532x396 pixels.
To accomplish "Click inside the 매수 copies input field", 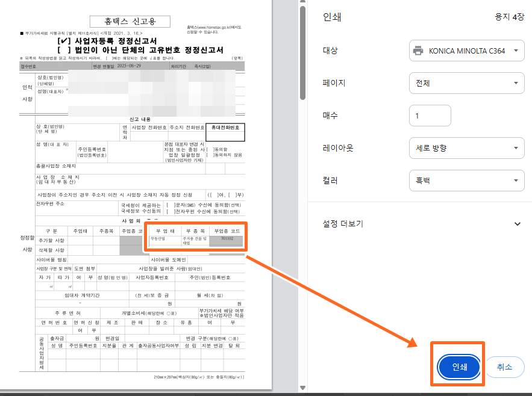I will [x=430, y=116].
